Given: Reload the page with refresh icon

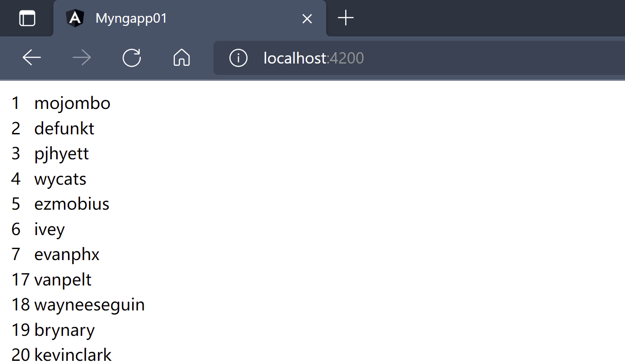Looking at the screenshot, I should [132, 58].
